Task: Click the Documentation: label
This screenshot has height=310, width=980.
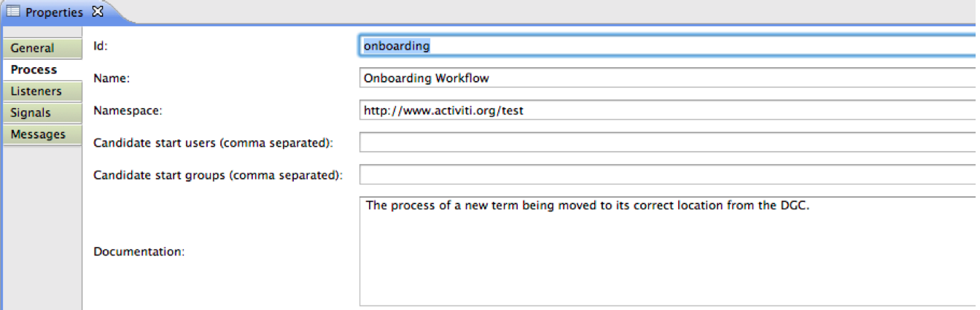Action: click(139, 252)
